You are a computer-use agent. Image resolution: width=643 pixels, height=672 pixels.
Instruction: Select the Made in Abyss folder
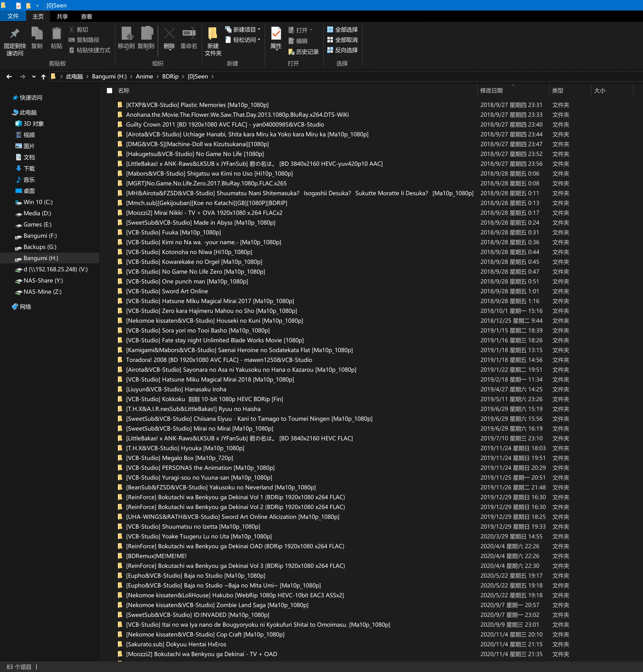coord(201,223)
